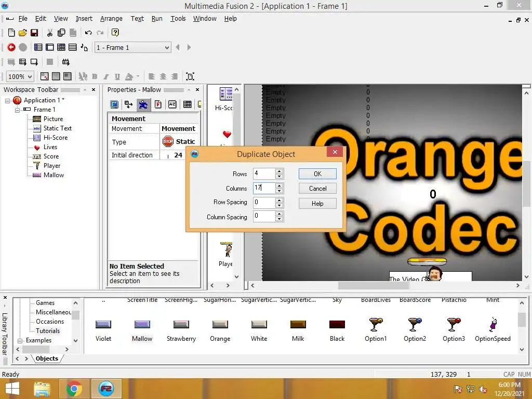Increase the Row Spacing spinner
This screenshot has width=532, height=399.
point(279,201)
